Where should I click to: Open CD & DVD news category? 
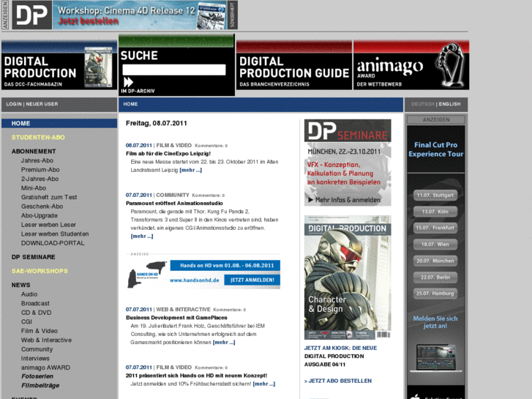(36, 313)
